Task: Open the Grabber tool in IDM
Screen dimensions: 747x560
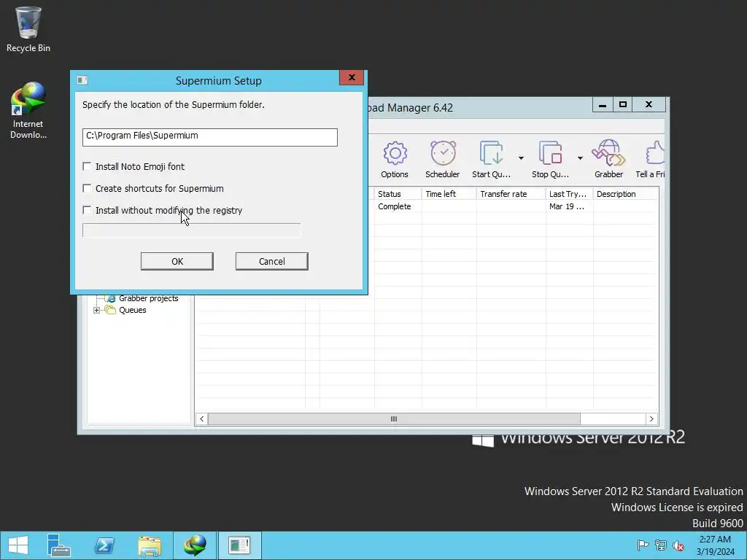Action: click(x=608, y=160)
